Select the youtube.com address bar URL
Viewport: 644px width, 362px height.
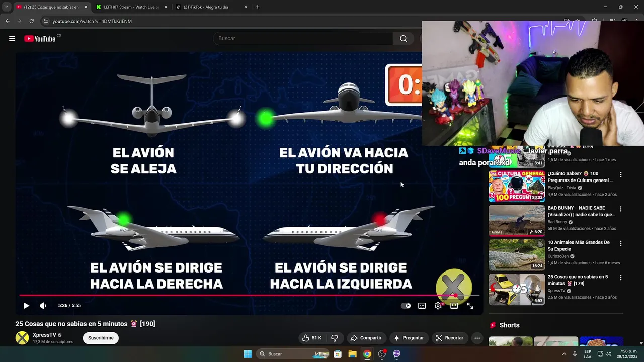pos(92,21)
